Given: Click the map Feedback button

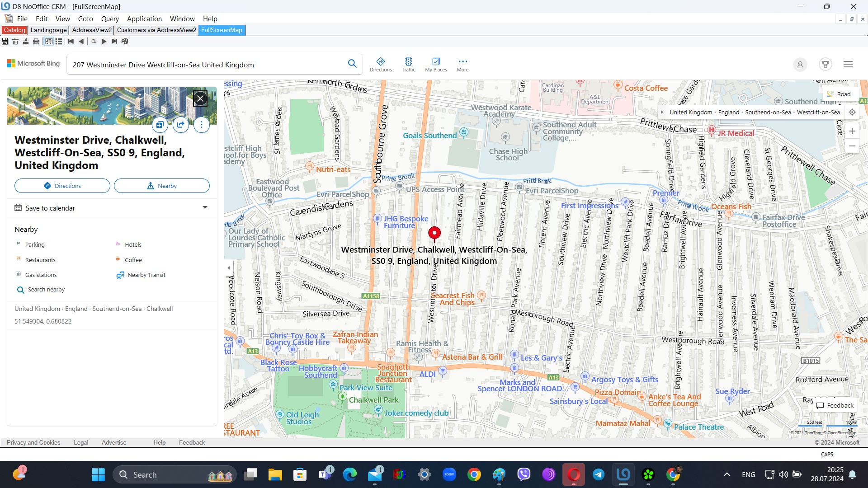Looking at the screenshot, I should (x=835, y=405).
